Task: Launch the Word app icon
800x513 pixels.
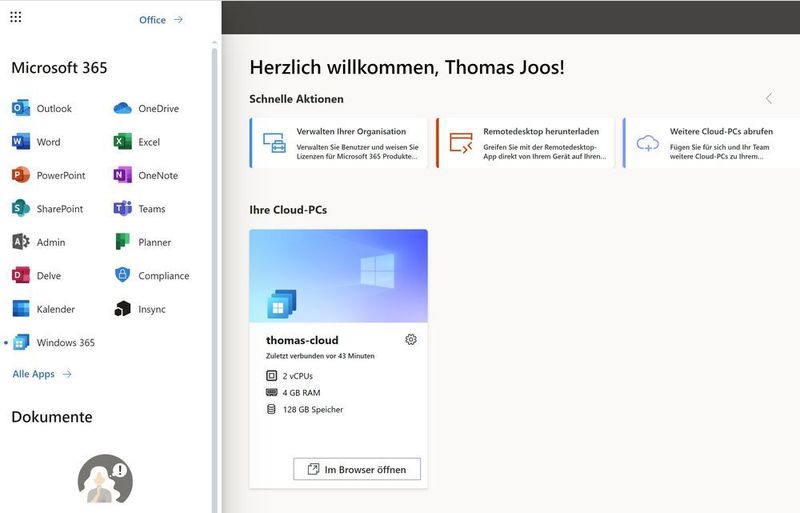Action: [x=21, y=142]
